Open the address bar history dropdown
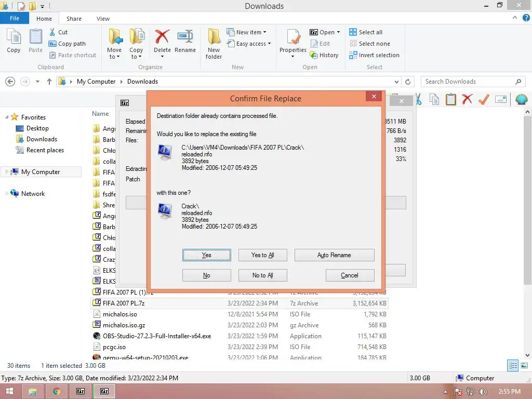The image size is (532, 399). [x=396, y=82]
